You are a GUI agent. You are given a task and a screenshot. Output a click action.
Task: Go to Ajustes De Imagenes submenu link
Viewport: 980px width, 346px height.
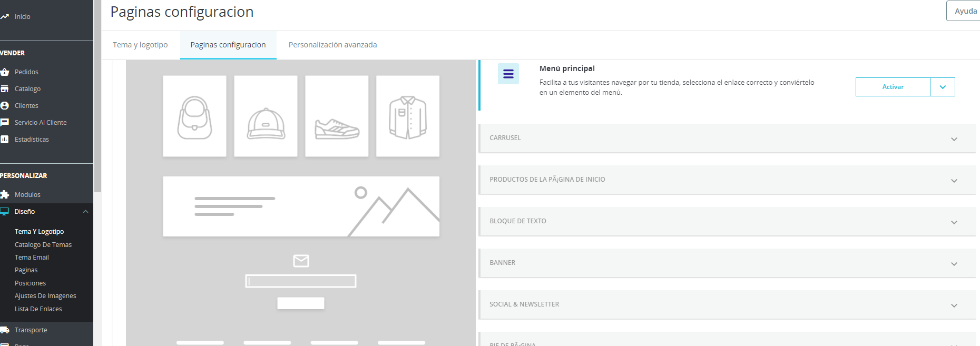45,296
